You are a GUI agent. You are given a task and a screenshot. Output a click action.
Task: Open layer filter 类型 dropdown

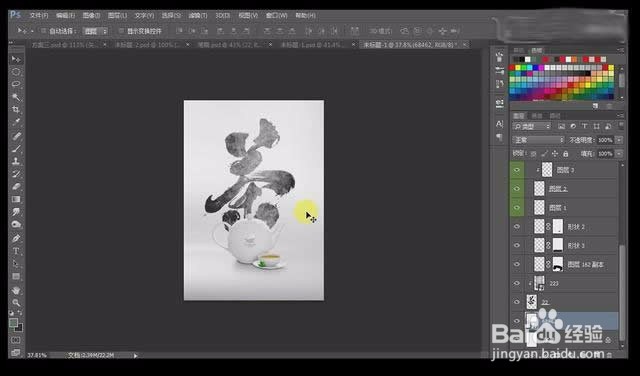[x=532, y=127]
